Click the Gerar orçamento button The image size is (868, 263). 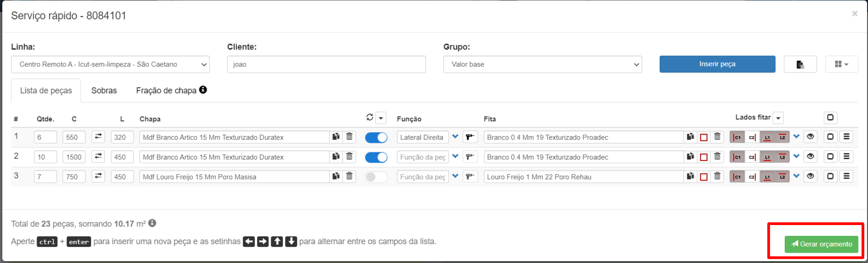(821, 244)
